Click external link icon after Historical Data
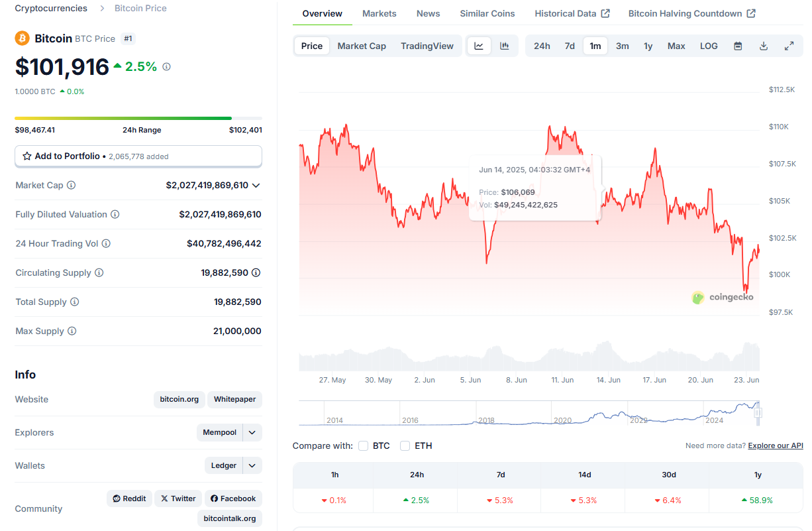Viewport: 812px width, 531px height. 605,13
